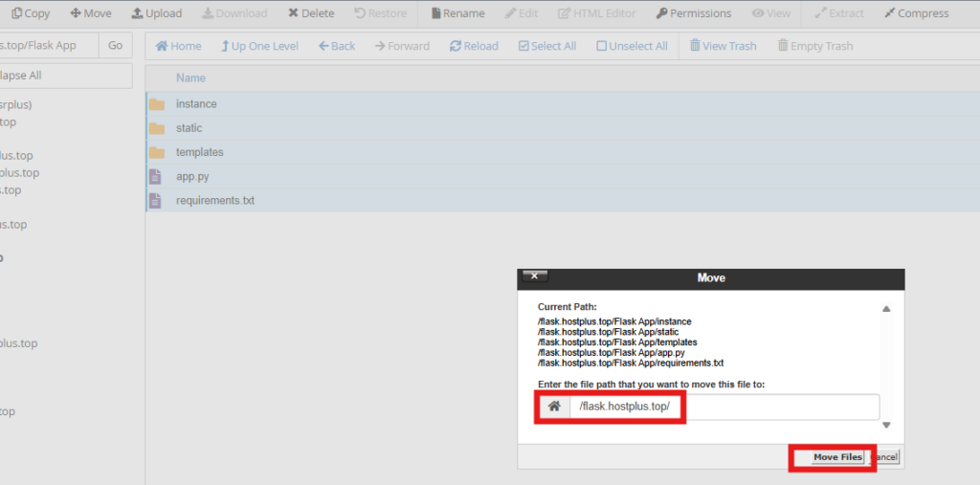Click the destination path input field
Image resolution: width=980 pixels, height=485 pixels.
point(724,407)
